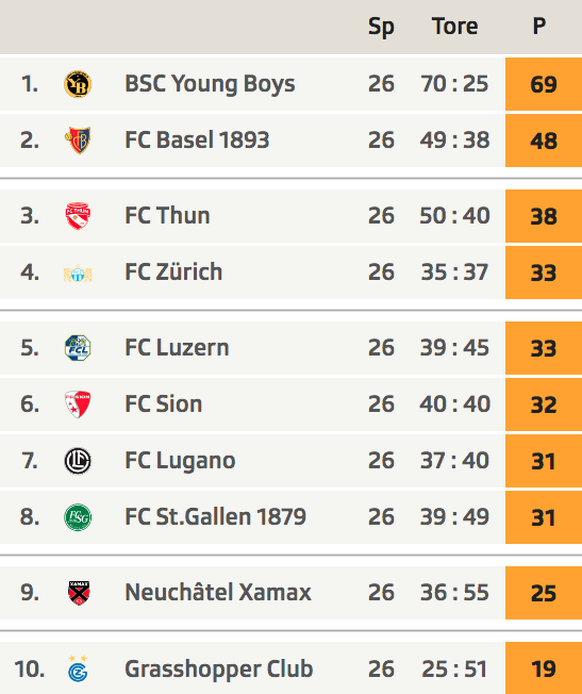582x694 pixels.
Task: Select the FC Thun club logo
Action: coord(78,216)
